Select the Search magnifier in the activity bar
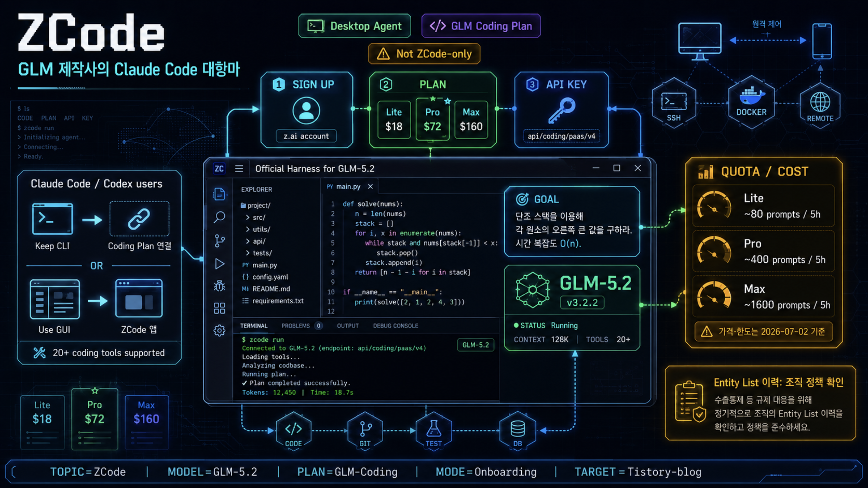The image size is (868, 488). pyautogui.click(x=219, y=217)
